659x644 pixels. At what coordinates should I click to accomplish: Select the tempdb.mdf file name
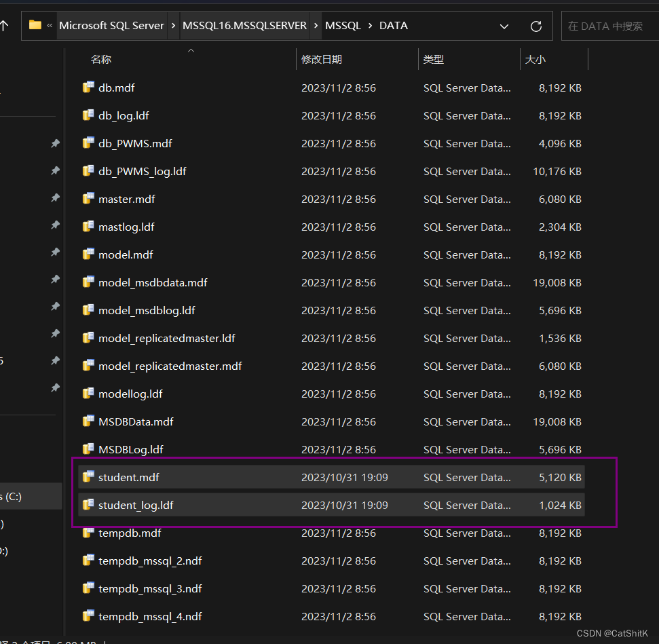(x=130, y=533)
